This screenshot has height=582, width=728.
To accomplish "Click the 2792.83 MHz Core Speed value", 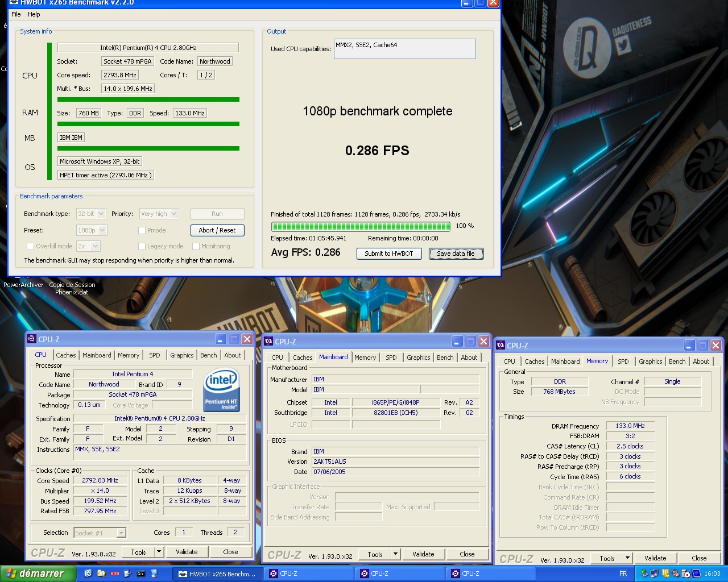I will [x=100, y=480].
